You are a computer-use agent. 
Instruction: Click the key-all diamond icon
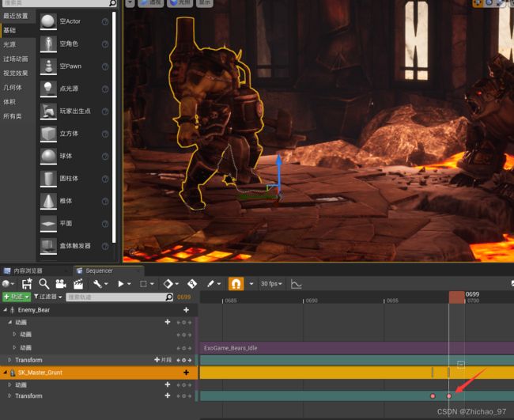(x=192, y=284)
